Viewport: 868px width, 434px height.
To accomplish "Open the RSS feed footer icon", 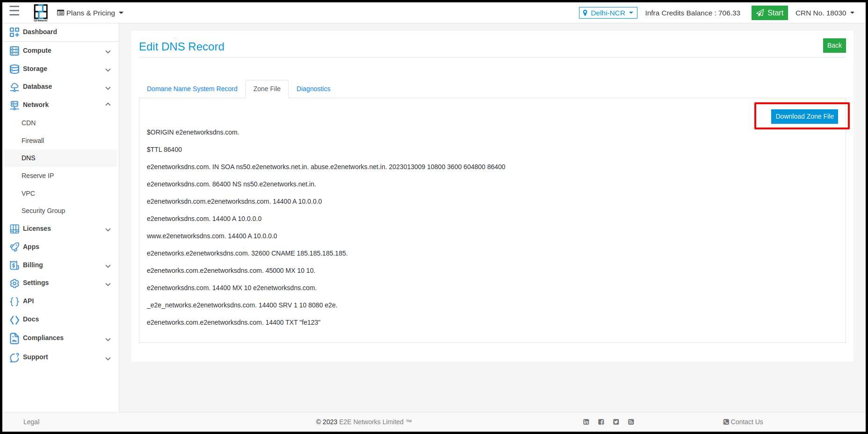I will tap(631, 422).
